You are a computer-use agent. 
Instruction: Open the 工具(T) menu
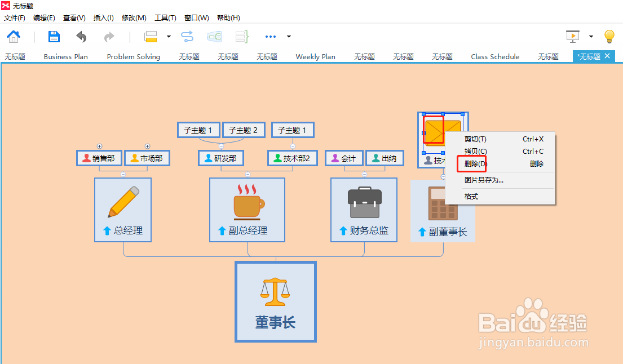click(x=165, y=17)
